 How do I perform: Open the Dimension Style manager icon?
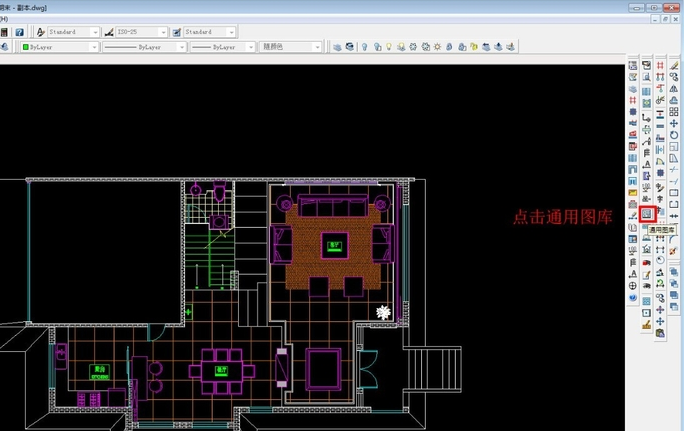[109, 32]
